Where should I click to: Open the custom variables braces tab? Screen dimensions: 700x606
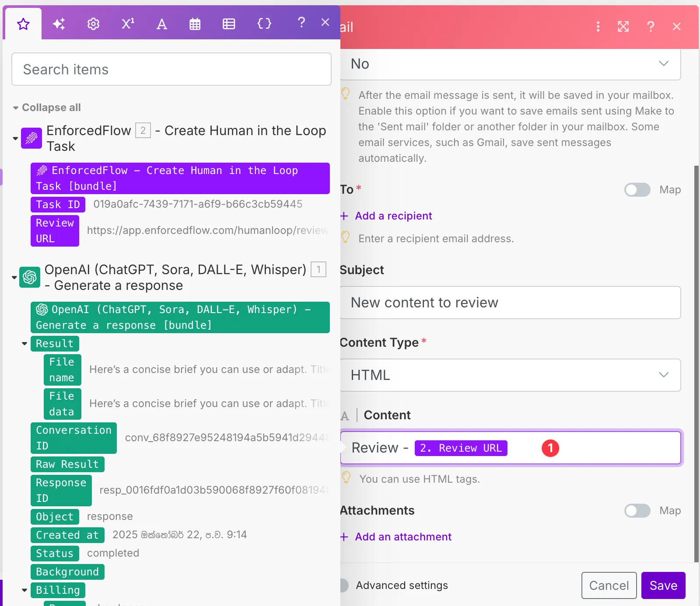[264, 24]
